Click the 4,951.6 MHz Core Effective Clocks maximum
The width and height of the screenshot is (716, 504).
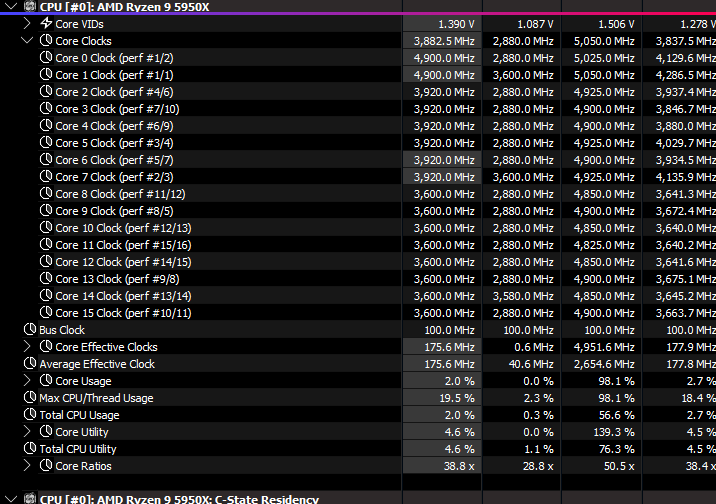tap(604, 347)
